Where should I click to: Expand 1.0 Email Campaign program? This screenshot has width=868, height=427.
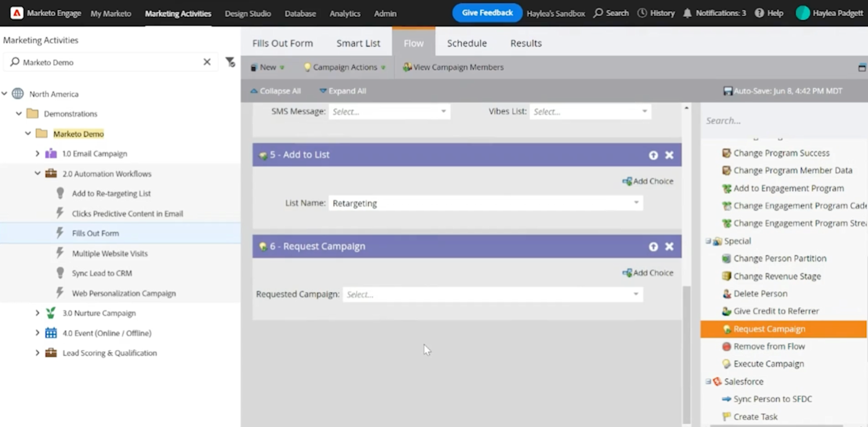[37, 153]
